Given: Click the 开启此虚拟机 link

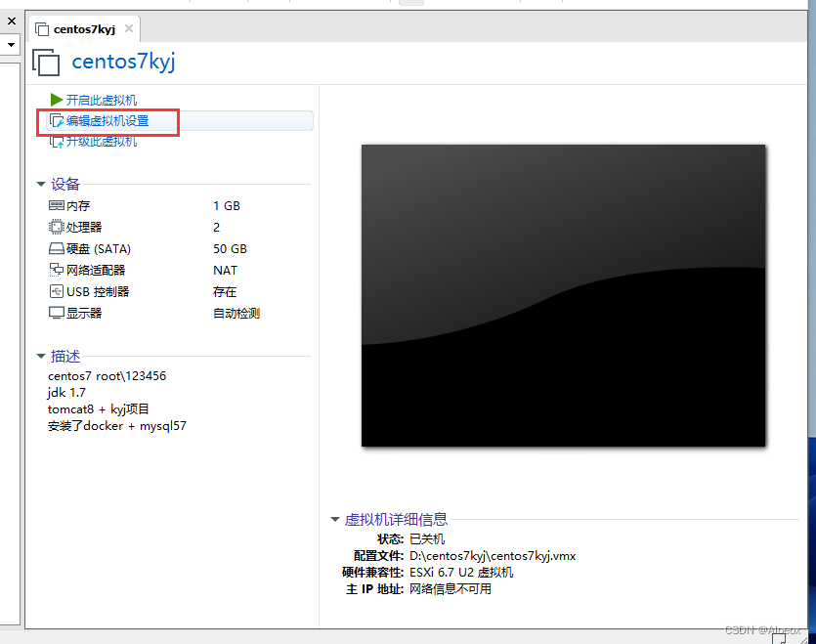Looking at the screenshot, I should (102, 100).
